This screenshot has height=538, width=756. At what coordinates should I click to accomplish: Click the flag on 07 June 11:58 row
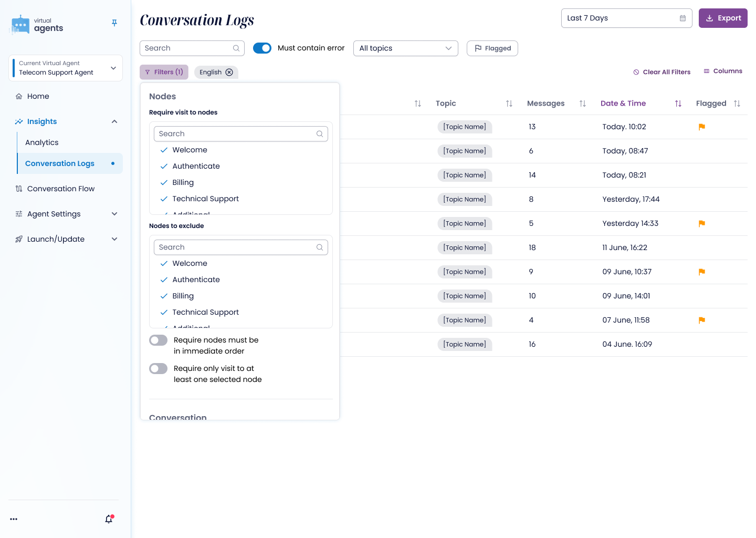click(x=702, y=320)
